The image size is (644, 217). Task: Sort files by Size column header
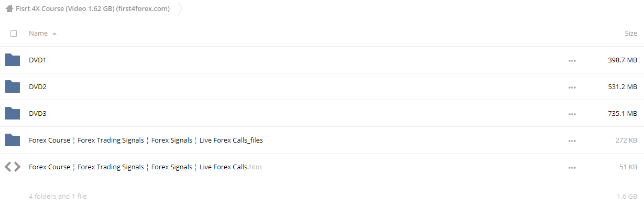pyautogui.click(x=631, y=34)
